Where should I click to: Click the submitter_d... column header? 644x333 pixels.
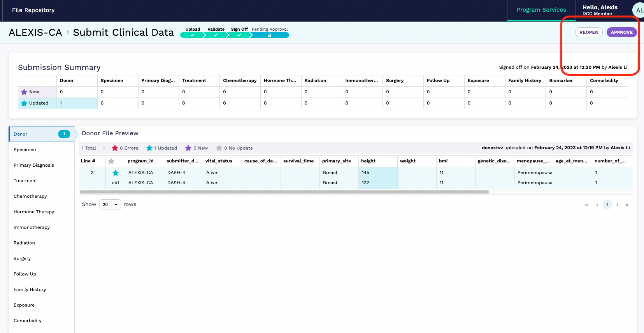point(182,161)
